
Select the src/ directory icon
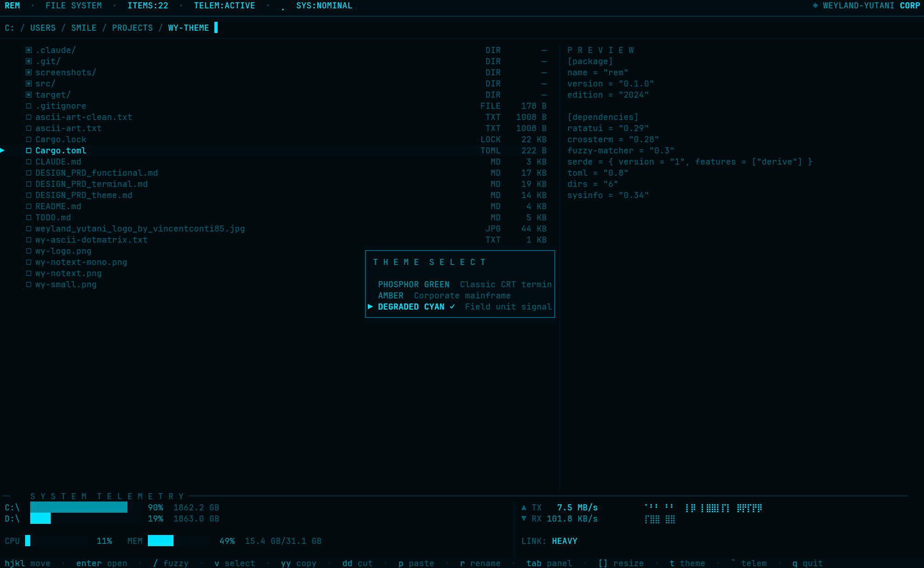28,83
